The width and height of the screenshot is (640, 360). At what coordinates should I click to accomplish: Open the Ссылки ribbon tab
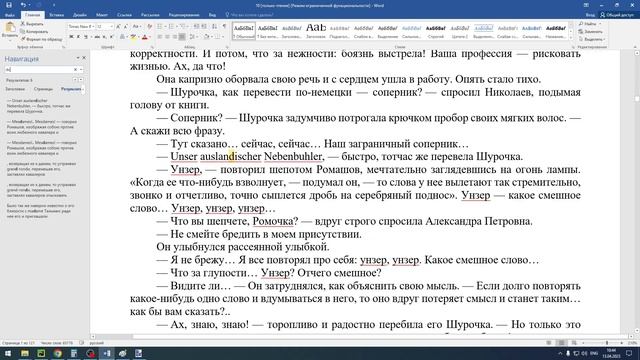(x=124, y=15)
